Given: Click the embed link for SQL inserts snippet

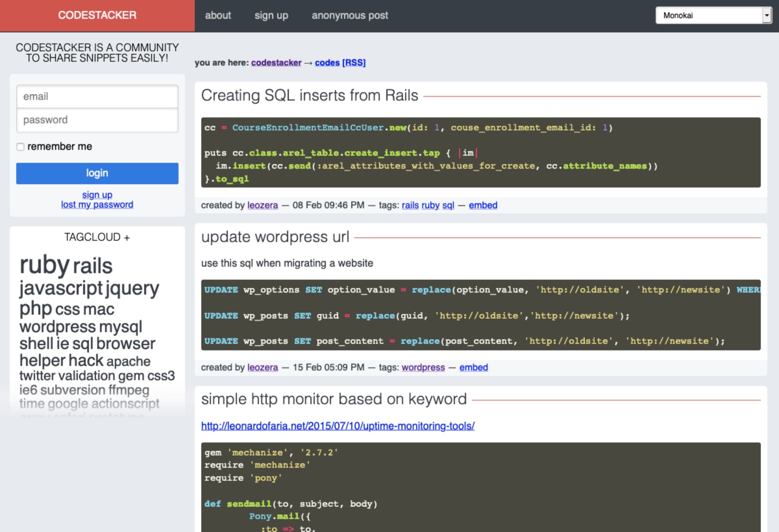Looking at the screenshot, I should [484, 205].
